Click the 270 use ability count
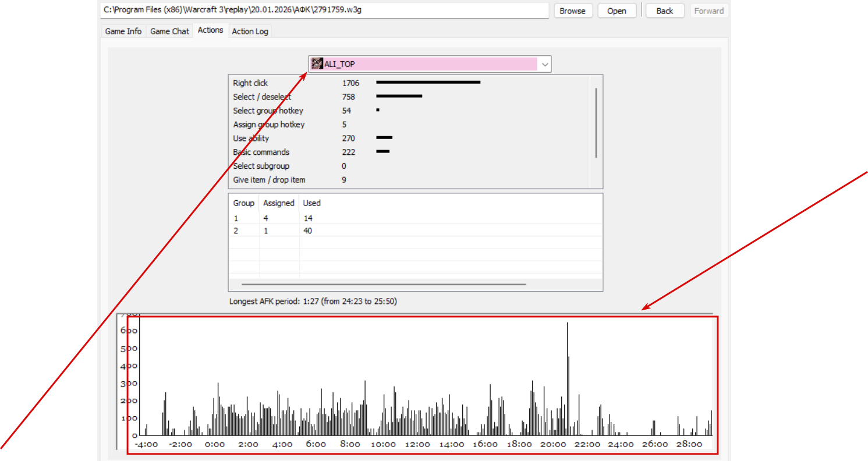This screenshot has height=461, width=868. pos(349,139)
